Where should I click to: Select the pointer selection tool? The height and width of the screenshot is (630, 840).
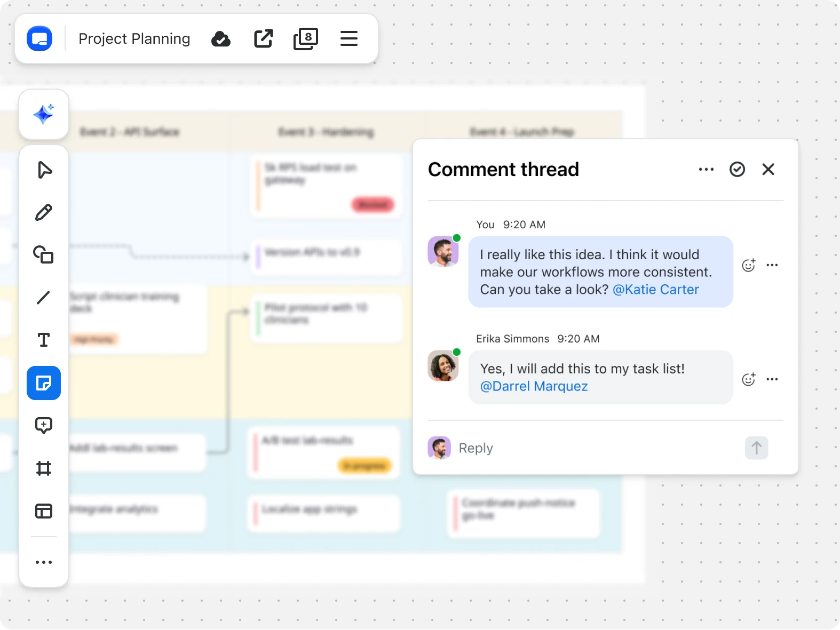tap(44, 170)
